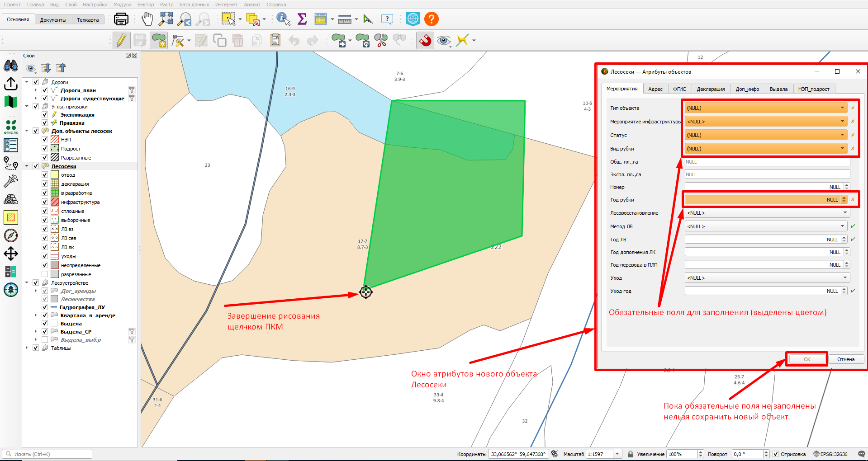Click the binoculars icon in left sidebar
868x461 pixels.
pyautogui.click(x=11, y=66)
